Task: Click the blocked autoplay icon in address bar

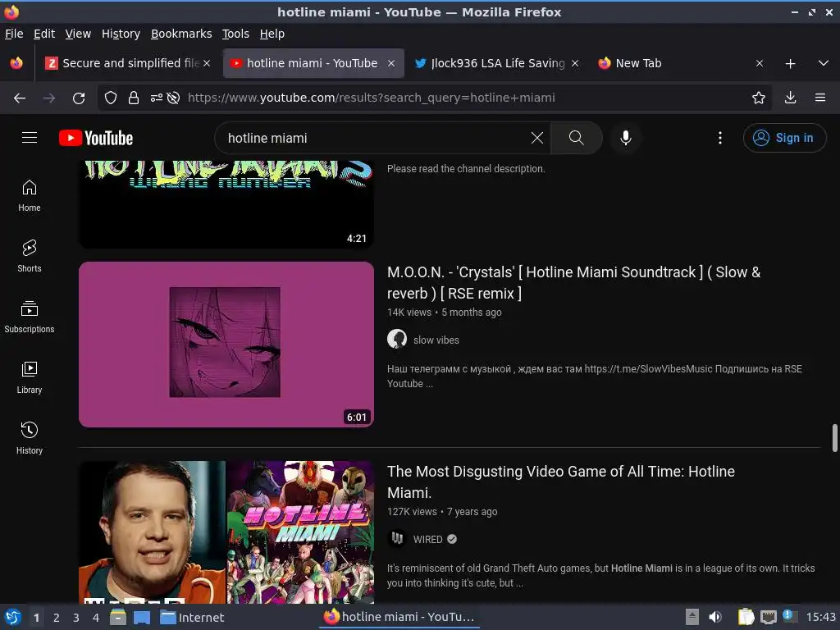Action: [173, 98]
